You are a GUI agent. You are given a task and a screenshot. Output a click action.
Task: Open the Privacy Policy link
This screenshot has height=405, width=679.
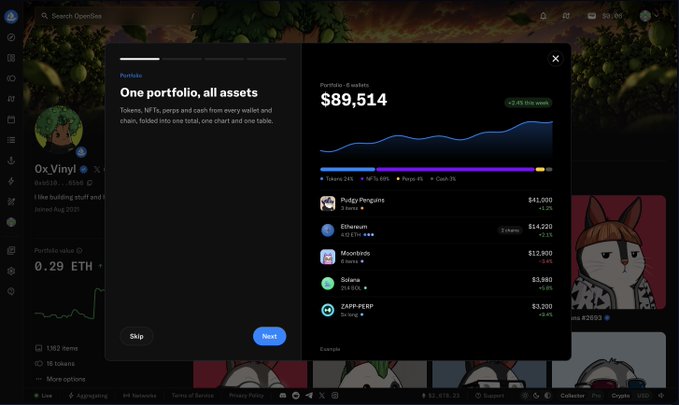pos(246,395)
